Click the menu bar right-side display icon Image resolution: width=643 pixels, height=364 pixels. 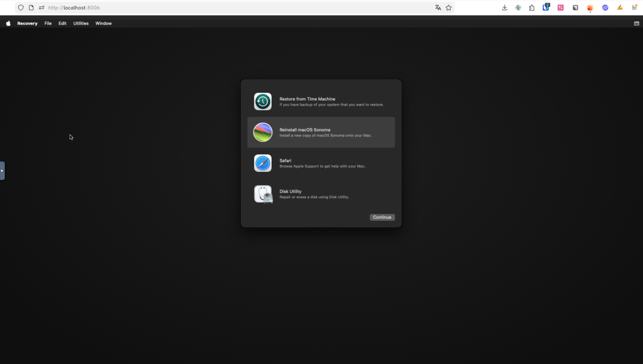pyautogui.click(x=636, y=23)
